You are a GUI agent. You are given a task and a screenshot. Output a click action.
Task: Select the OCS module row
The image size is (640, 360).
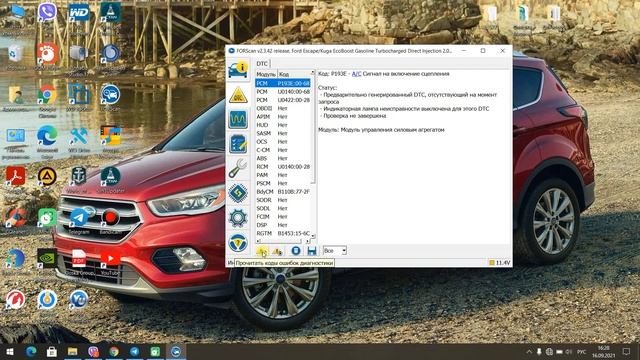click(283, 142)
